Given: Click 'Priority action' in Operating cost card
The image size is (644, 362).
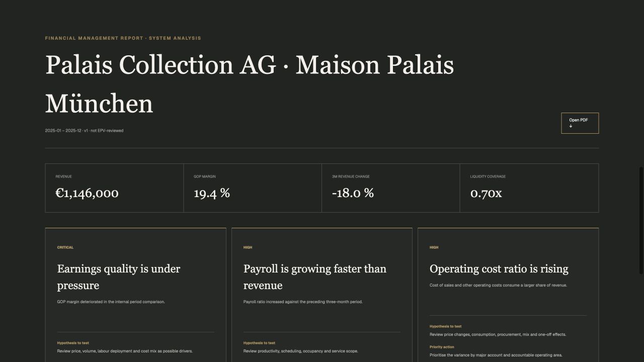Looking at the screenshot, I should pyautogui.click(x=442, y=347).
